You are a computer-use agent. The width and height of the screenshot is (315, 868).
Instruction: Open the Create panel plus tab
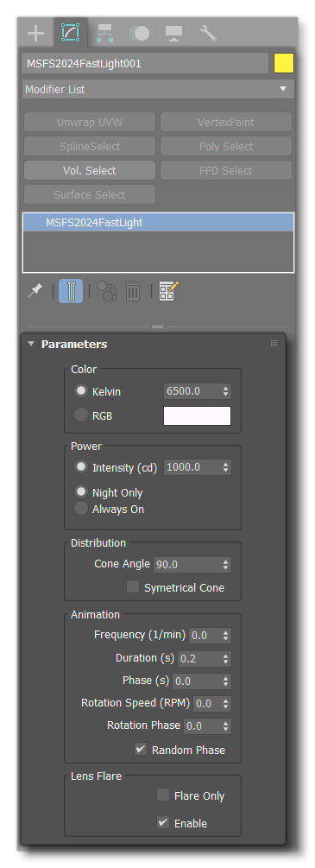pyautogui.click(x=36, y=34)
